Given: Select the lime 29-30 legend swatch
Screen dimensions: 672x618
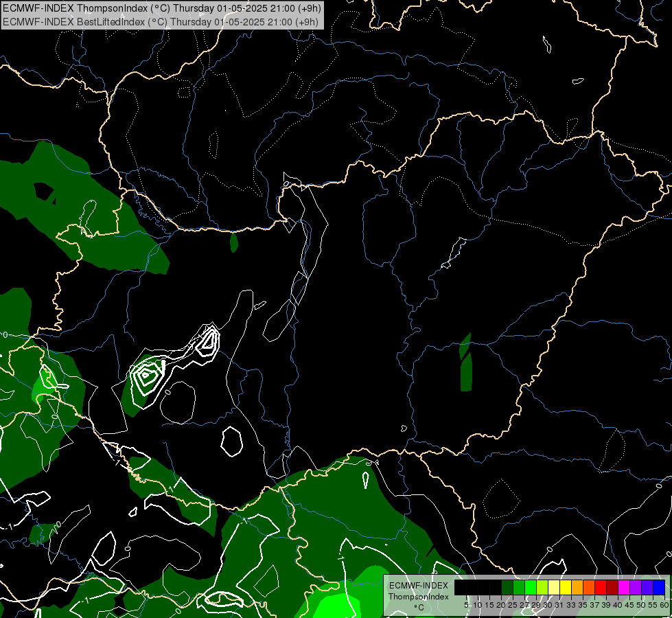Looking at the screenshot, I should [542, 587].
